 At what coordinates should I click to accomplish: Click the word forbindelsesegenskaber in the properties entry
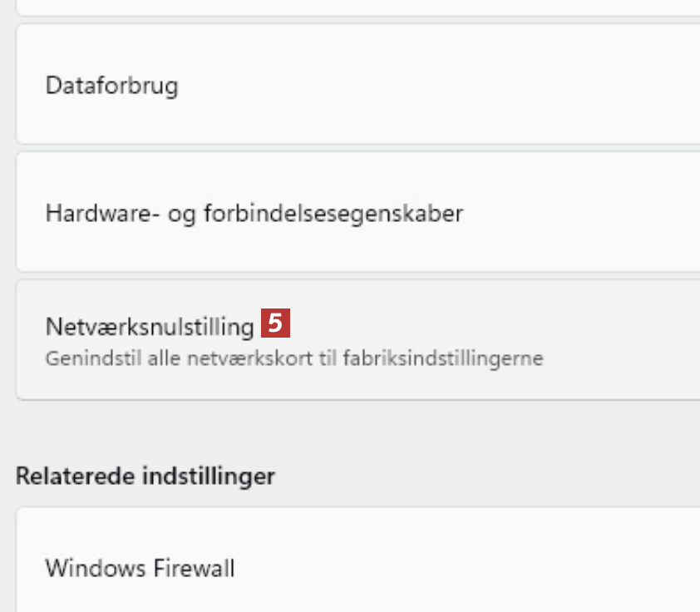[x=333, y=213]
